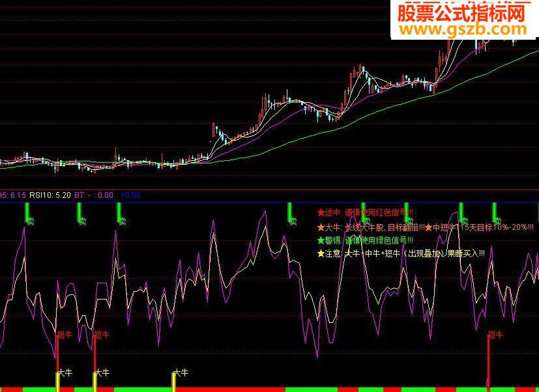
Task: Select the orange ★大牛 长线大牛股 legend line
Action: (x=426, y=227)
